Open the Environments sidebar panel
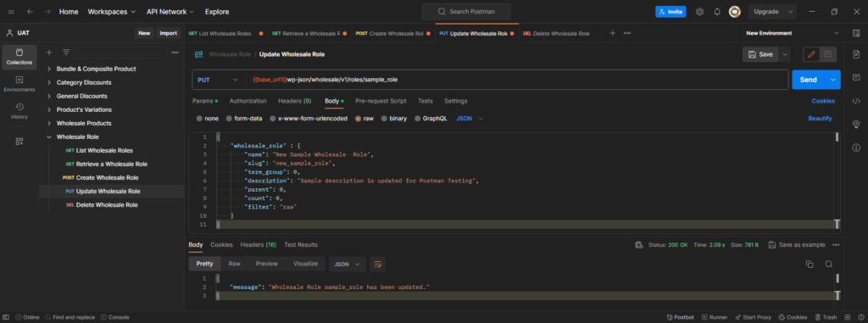The image size is (868, 323). pos(19,84)
